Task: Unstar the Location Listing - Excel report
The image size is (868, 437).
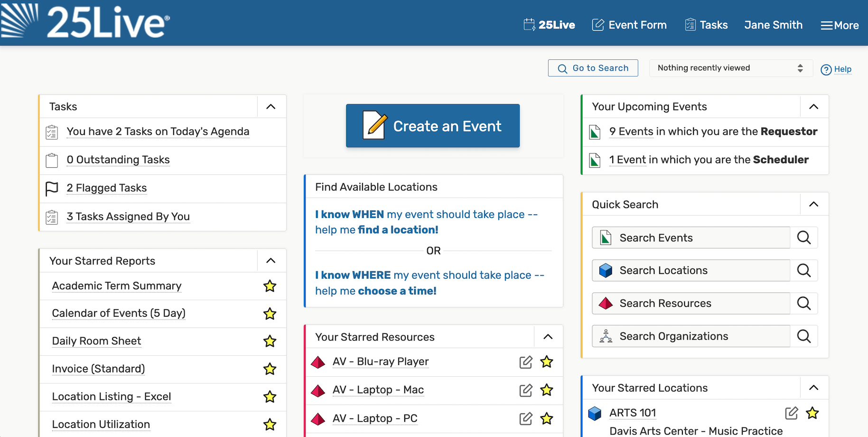Action: 270,397
